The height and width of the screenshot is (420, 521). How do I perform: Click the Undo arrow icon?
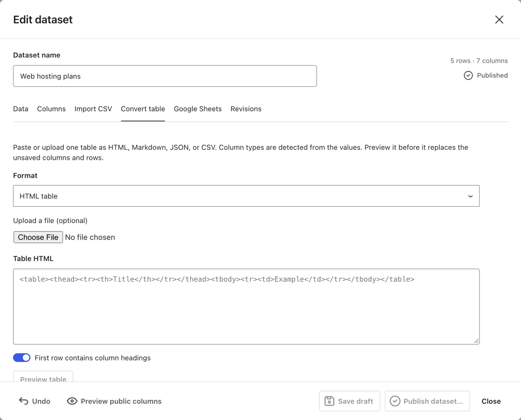point(23,401)
